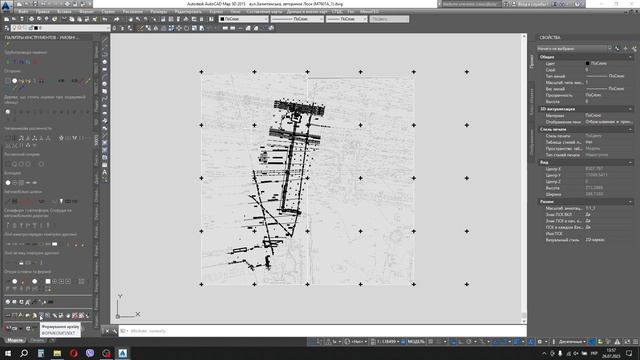Collapse the Разное section in Properties
This screenshot has height=360, width=640.
630,202
